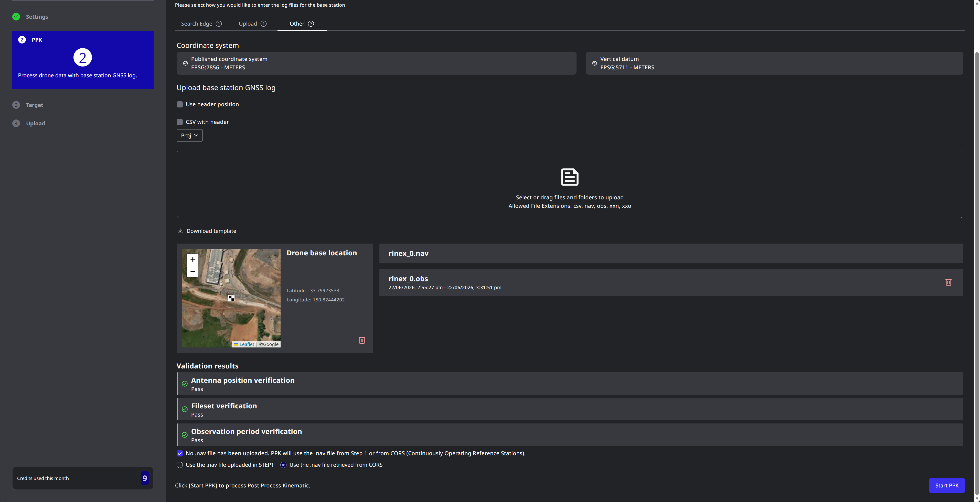
Task: Click the file upload document icon
Action: (x=570, y=177)
